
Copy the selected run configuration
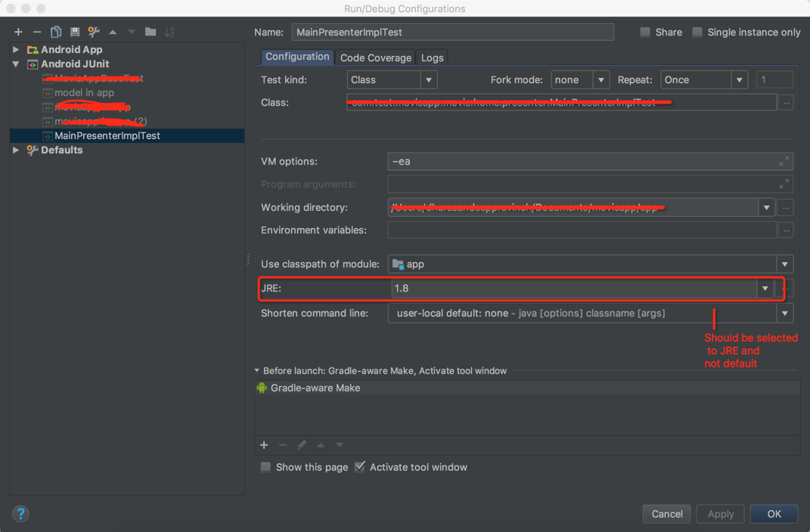56,32
